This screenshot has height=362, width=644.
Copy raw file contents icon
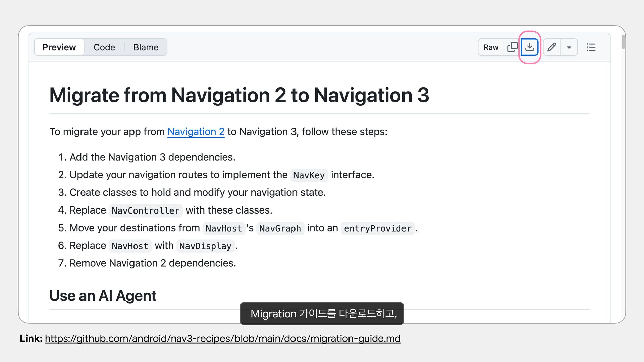pyautogui.click(x=512, y=47)
